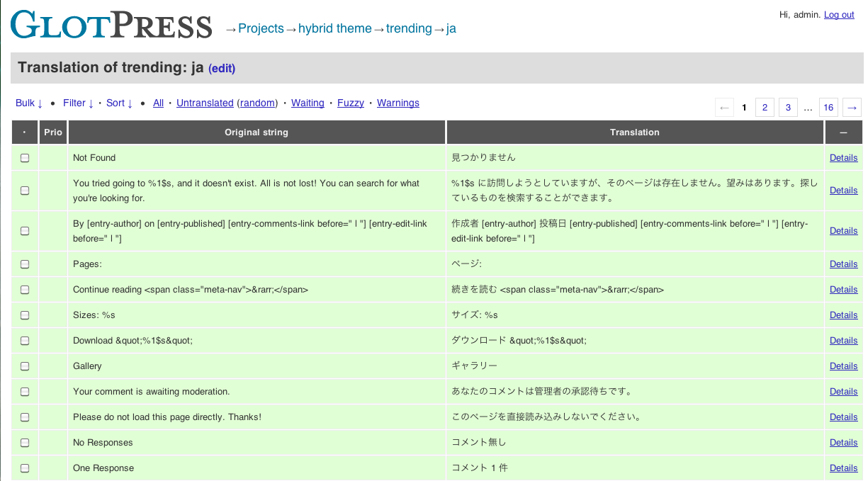The width and height of the screenshot is (868, 481).
Task: Check the 'Please do not load this page' checkbox
Action: [x=25, y=417]
